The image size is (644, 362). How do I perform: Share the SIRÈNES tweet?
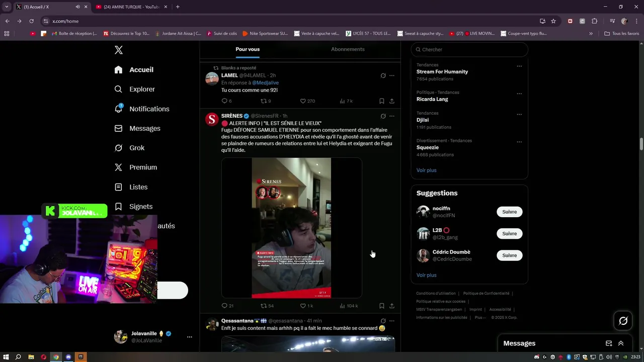coord(392,306)
